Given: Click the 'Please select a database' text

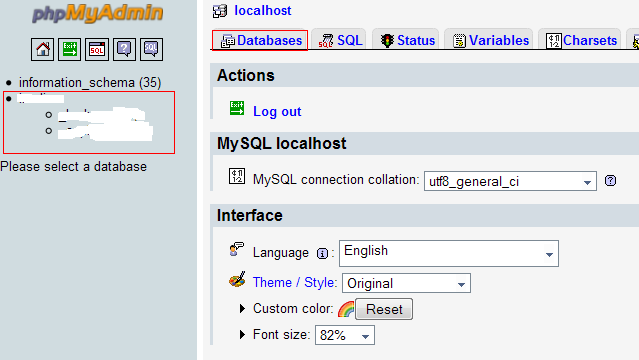Looking at the screenshot, I should pos(74,166).
